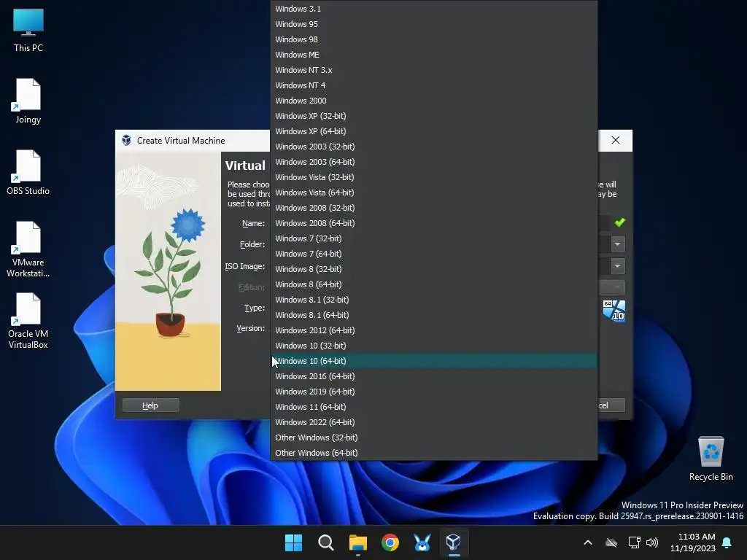Select Windows 7 (64-bit)
Image resolution: width=747 pixels, height=560 pixels.
(x=434, y=254)
